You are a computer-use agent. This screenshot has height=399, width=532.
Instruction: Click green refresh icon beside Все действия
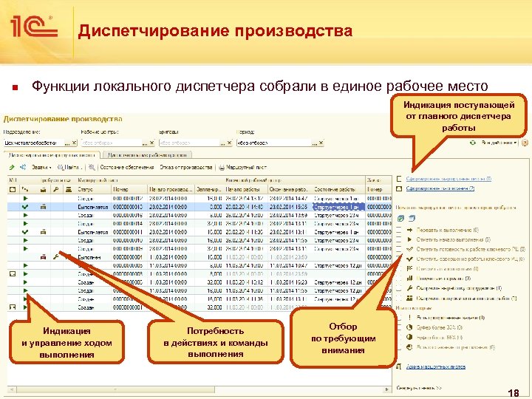coord(473,143)
